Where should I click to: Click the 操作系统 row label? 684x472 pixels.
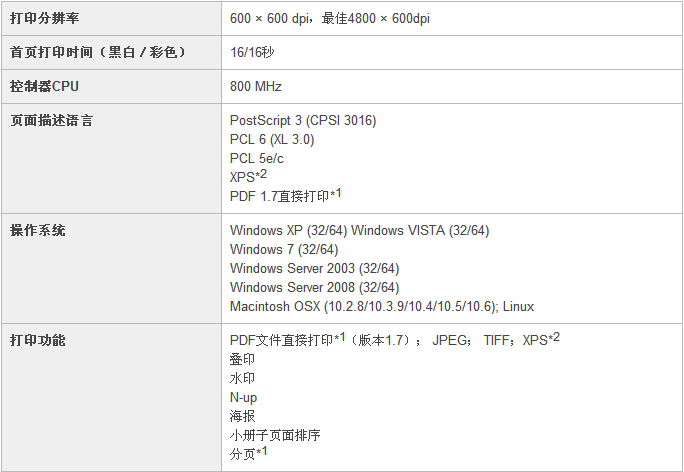(38, 231)
